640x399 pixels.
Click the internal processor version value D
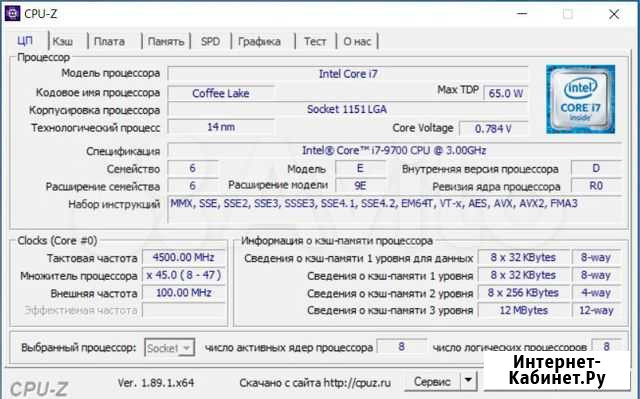tap(596, 168)
